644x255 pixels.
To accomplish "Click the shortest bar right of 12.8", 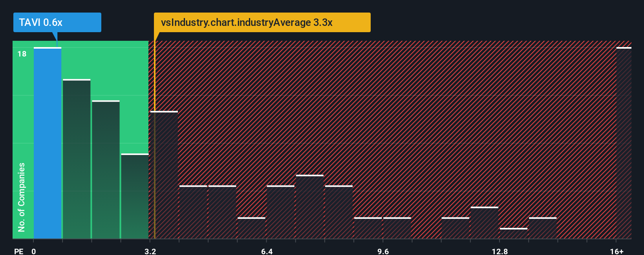I will tap(514, 233).
